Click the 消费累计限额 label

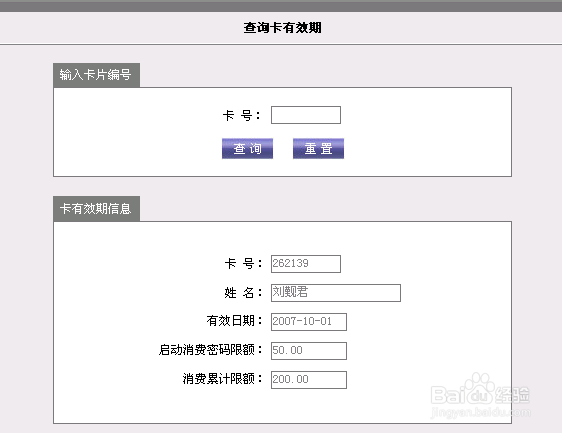point(223,379)
